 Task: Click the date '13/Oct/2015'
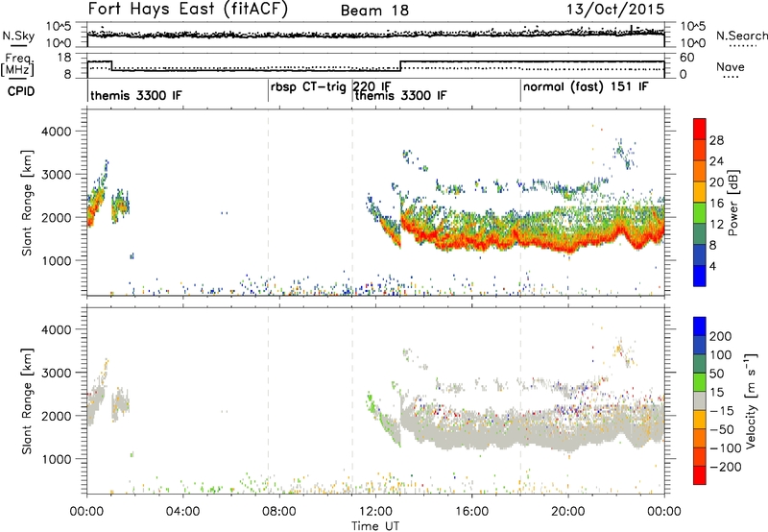(615, 10)
